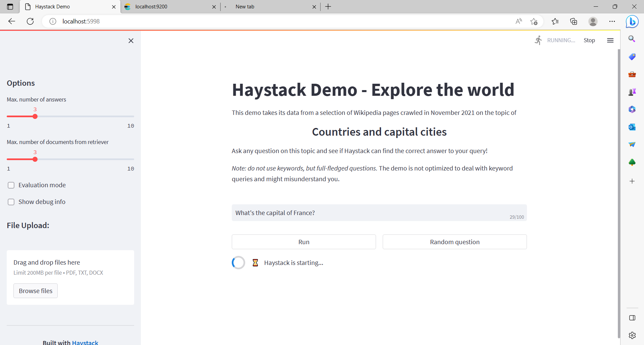Open Drop paper-plane icon in sidebar
644x345 pixels.
click(632, 144)
